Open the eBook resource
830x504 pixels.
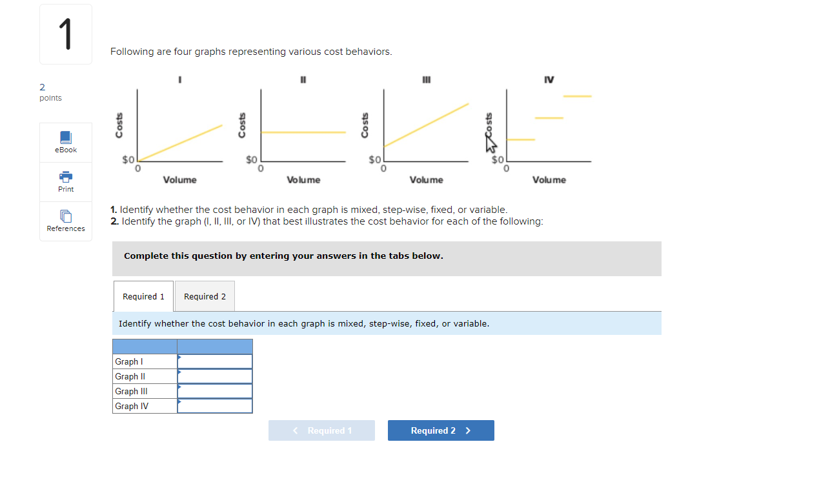tap(65, 142)
